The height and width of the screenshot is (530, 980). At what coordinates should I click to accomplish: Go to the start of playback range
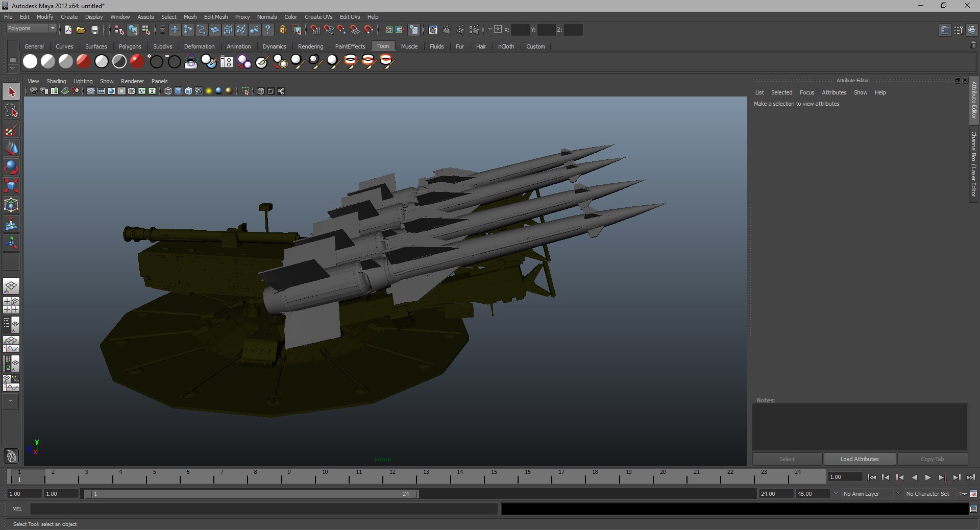(x=871, y=477)
